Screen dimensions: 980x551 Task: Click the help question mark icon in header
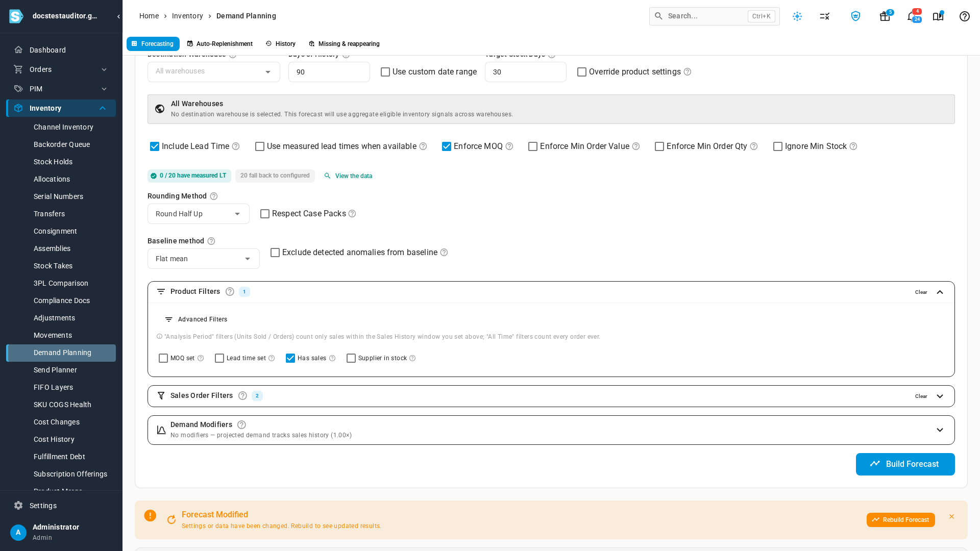tap(965, 16)
